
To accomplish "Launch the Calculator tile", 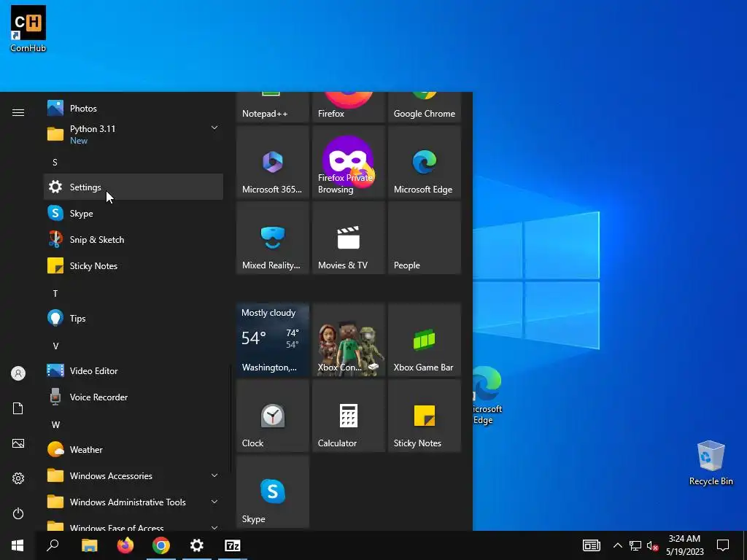I will click(349, 415).
